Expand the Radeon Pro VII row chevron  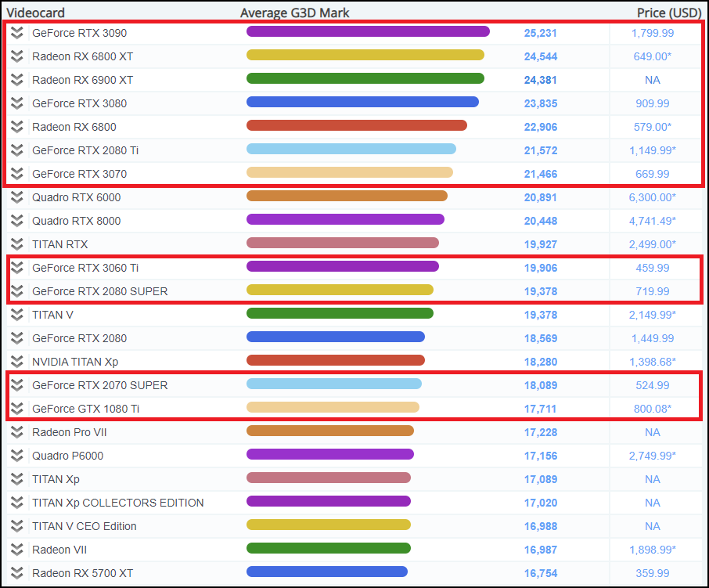coord(16,432)
